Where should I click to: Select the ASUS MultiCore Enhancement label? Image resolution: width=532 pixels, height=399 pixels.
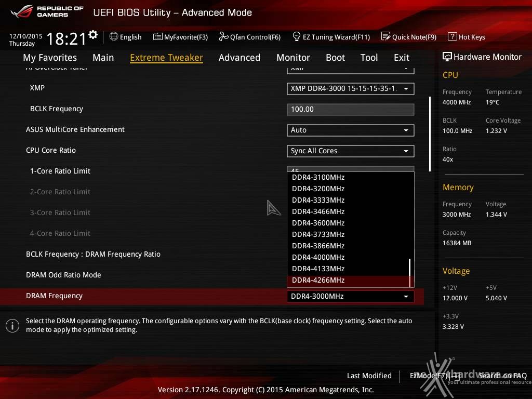pos(75,129)
